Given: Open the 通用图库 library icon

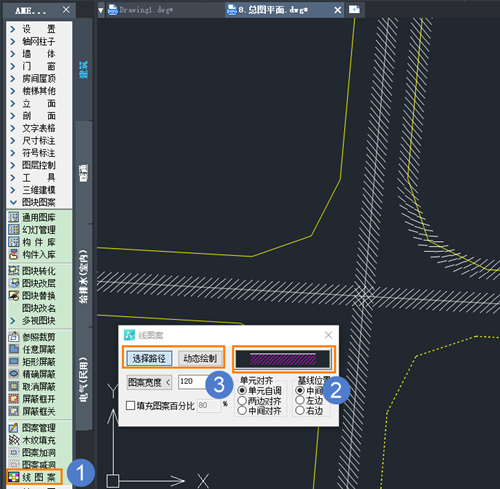Looking at the screenshot, I should pyautogui.click(x=14, y=217).
